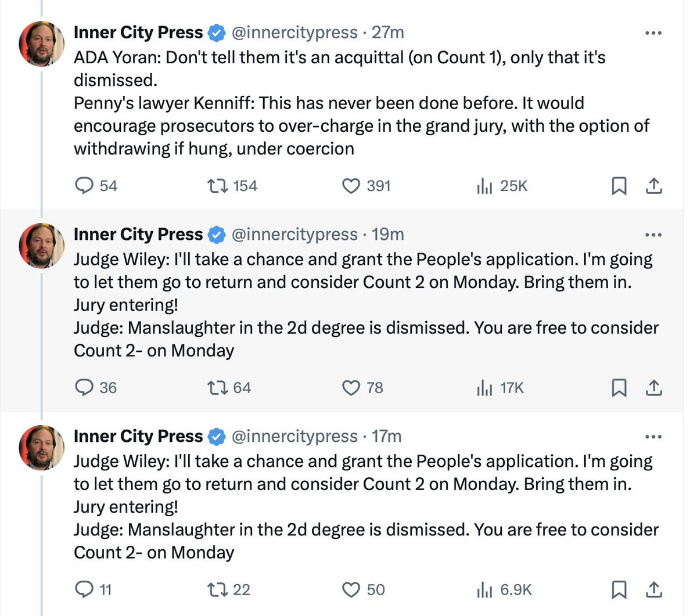Open the @innercitypress handle on the 27m tweet
Viewport: 697px width, 616px height.
tap(294, 33)
